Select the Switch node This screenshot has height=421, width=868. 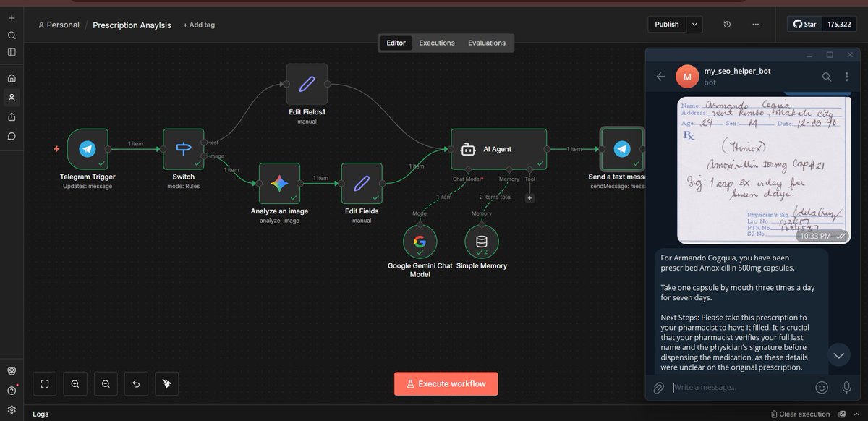[183, 149]
